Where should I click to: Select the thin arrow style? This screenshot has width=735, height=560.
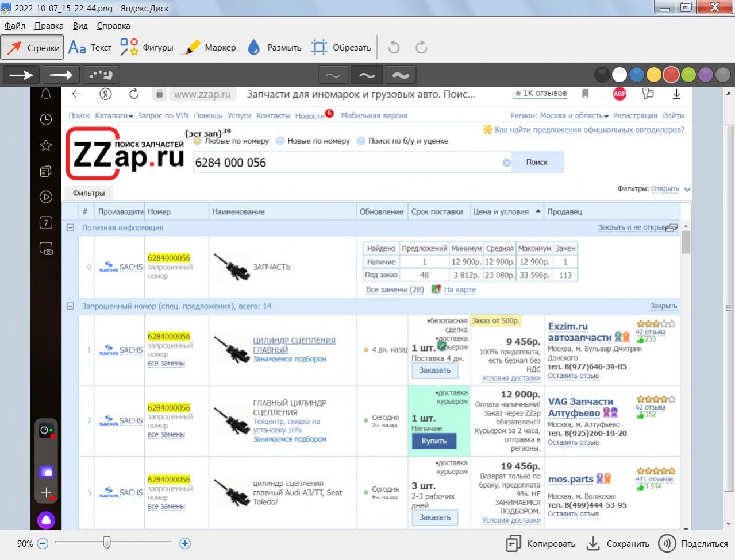21,75
